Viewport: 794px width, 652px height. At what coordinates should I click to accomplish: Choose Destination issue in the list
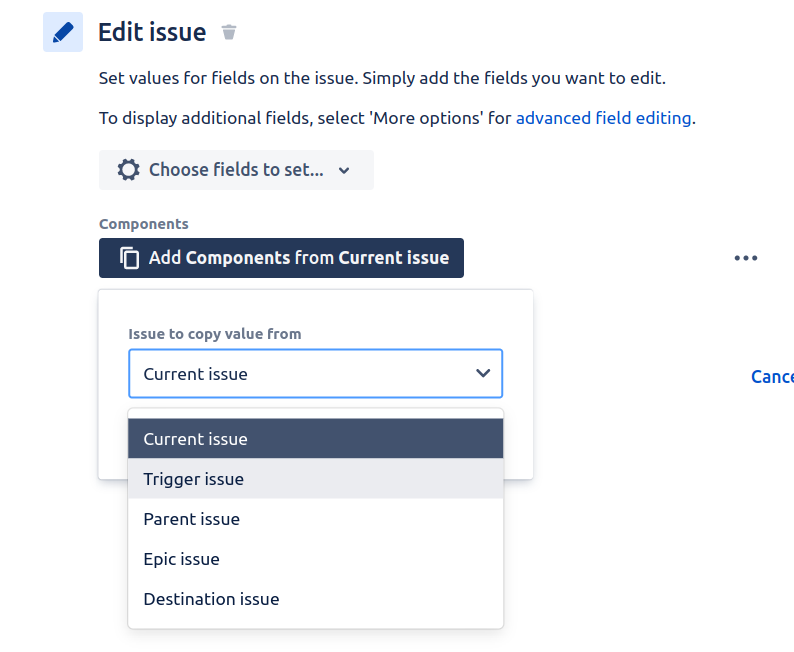coord(315,599)
